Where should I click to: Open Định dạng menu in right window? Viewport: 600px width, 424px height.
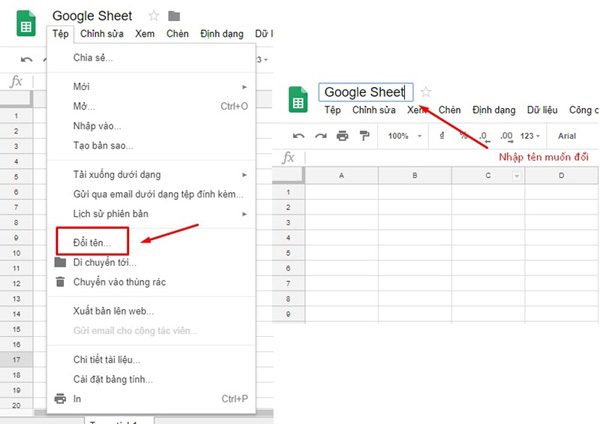click(494, 110)
